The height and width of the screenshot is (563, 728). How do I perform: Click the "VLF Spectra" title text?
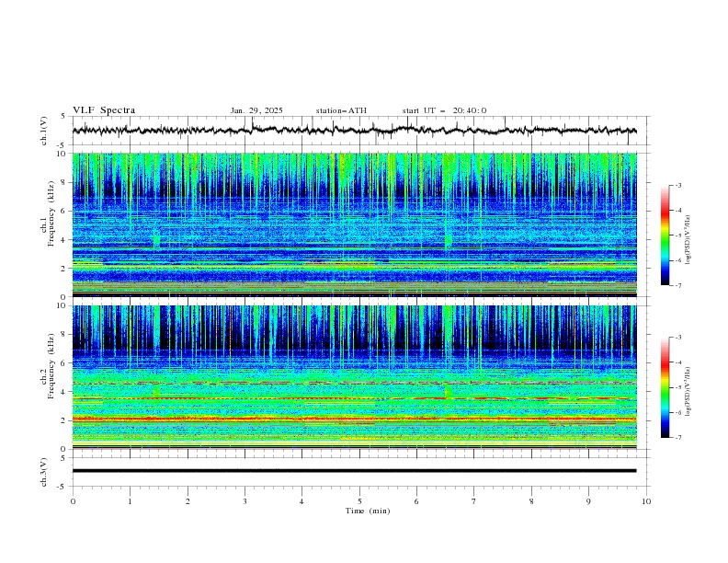pos(104,110)
